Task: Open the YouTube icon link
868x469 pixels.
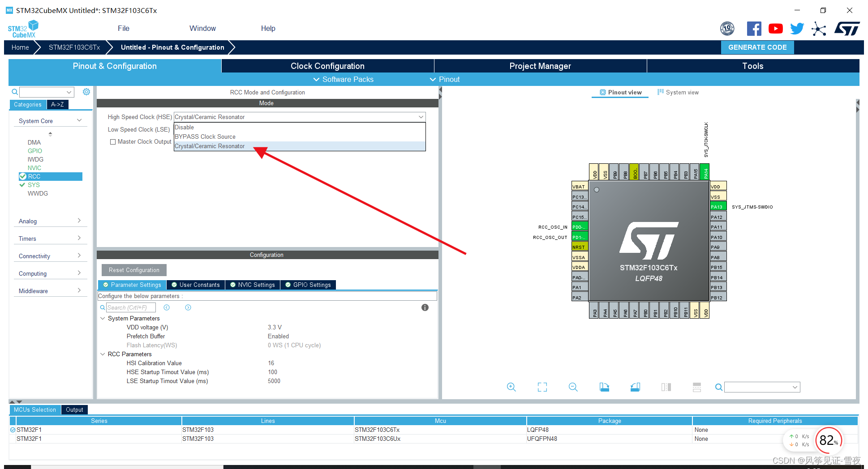Action: point(776,29)
